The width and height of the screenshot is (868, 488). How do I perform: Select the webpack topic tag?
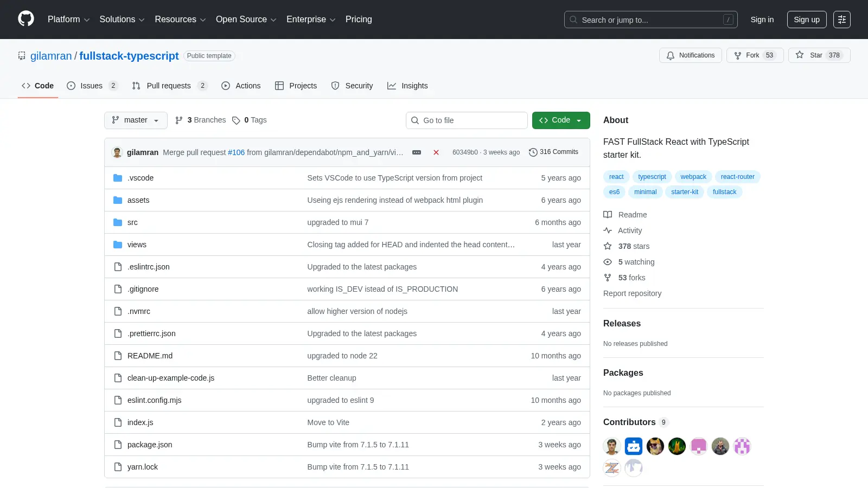tap(693, 177)
